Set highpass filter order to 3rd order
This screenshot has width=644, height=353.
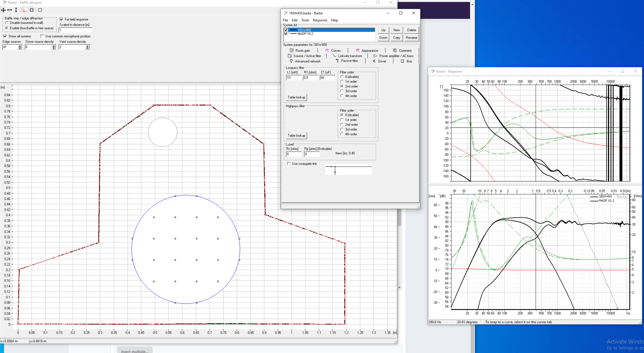pos(342,129)
